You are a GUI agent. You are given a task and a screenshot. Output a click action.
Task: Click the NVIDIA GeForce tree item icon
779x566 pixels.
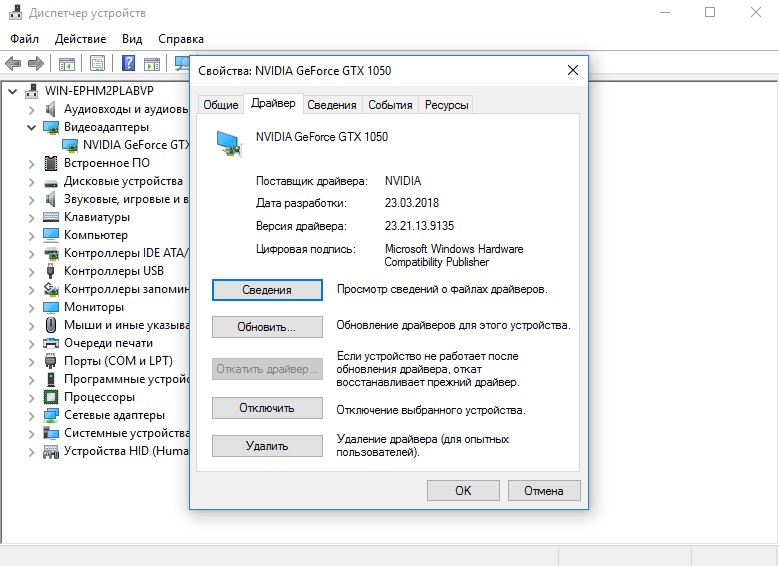coord(70,145)
